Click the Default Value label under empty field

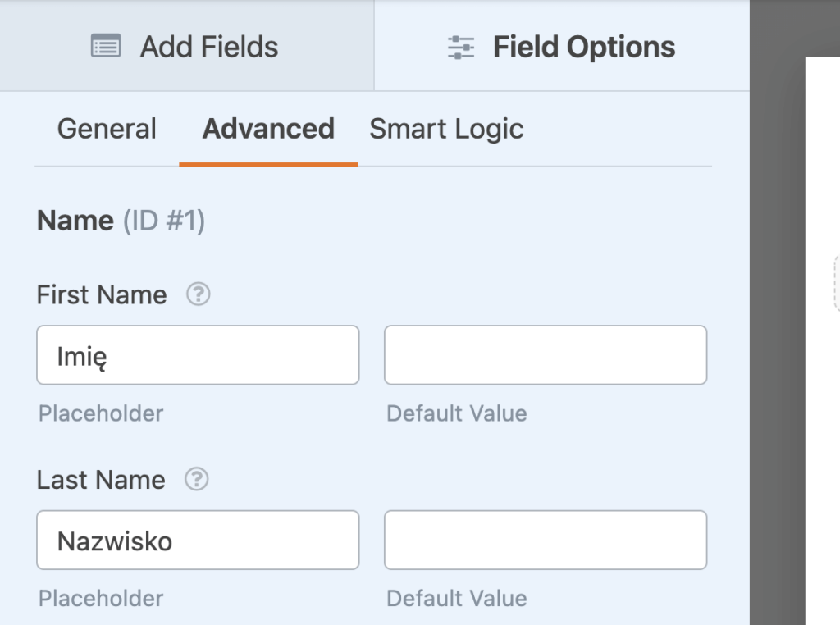point(457,414)
